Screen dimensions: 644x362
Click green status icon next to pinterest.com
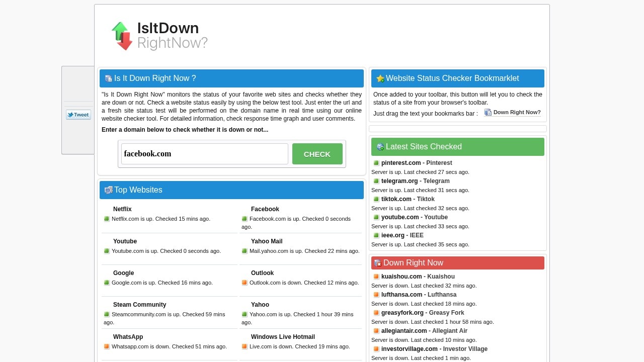pyautogui.click(x=376, y=163)
